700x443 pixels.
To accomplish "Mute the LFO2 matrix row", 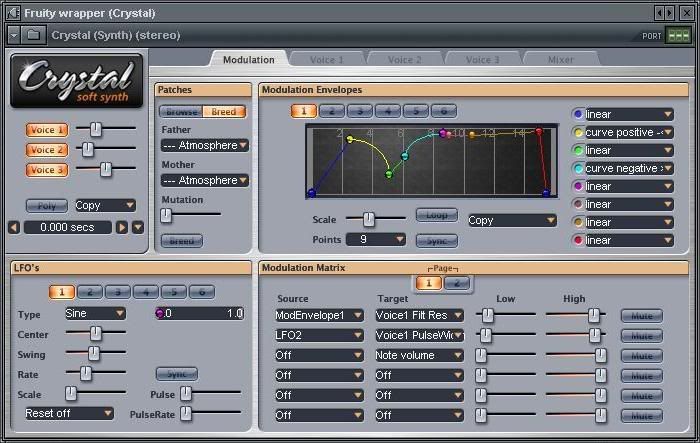I will coord(642,335).
